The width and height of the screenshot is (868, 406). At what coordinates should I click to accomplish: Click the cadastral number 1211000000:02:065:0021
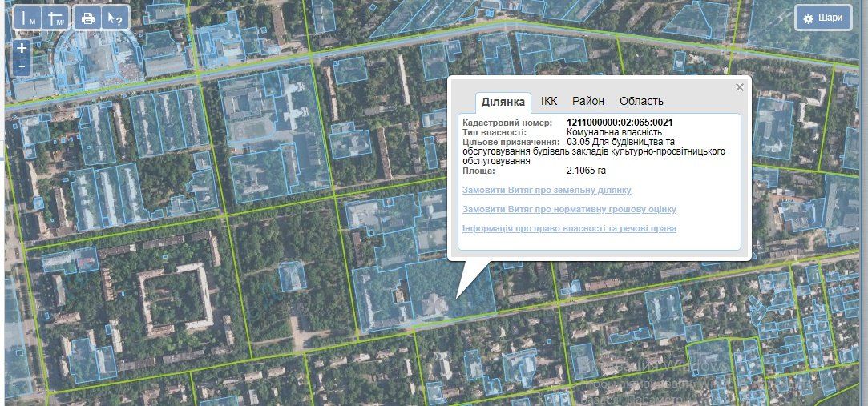pyautogui.click(x=619, y=123)
